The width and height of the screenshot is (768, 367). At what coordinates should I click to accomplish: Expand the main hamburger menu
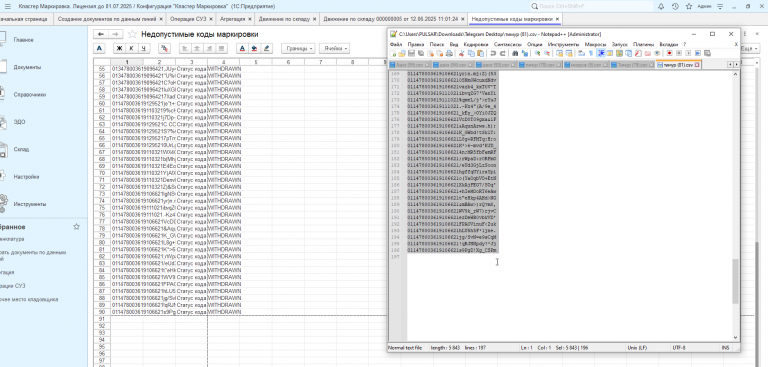pyautogui.click(x=7, y=6)
